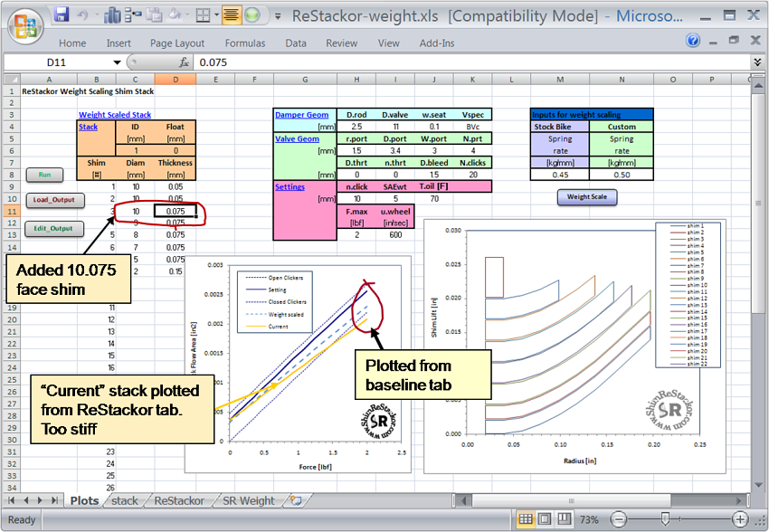Image resolution: width=769 pixels, height=532 pixels.
Task: Follow the Settings link
Action: pyautogui.click(x=290, y=186)
